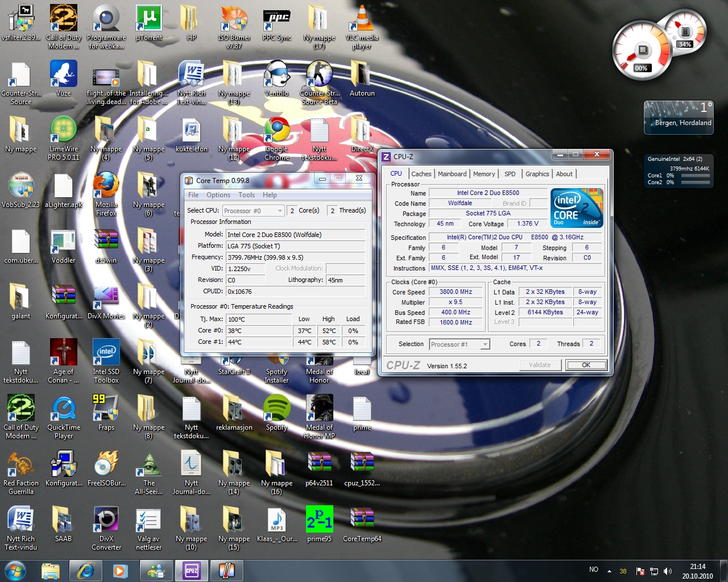Launch Red Faction Guerrilla shortcut
The image size is (728, 582).
(21, 472)
